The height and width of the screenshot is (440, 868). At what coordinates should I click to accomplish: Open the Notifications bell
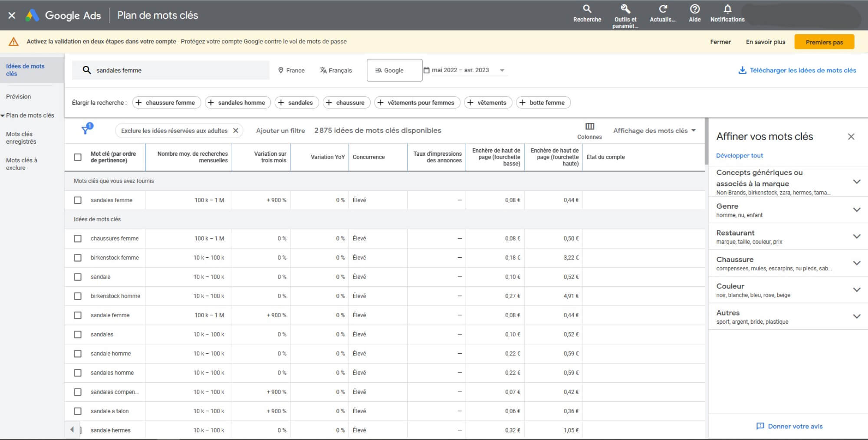[x=727, y=9]
